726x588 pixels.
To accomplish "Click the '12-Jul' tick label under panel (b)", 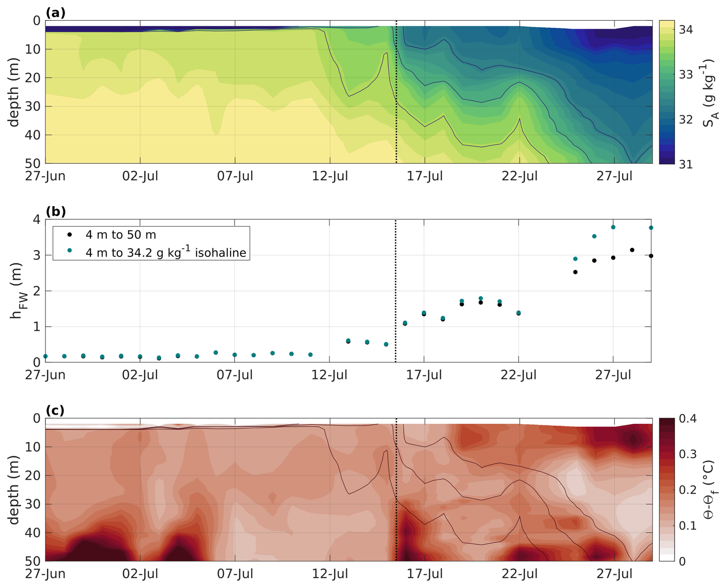I will click(329, 375).
